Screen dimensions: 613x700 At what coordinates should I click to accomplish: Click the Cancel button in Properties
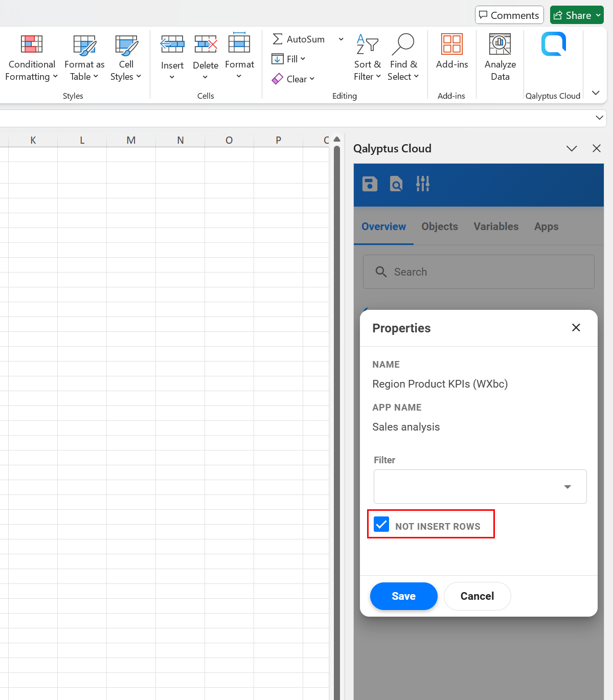click(x=477, y=596)
